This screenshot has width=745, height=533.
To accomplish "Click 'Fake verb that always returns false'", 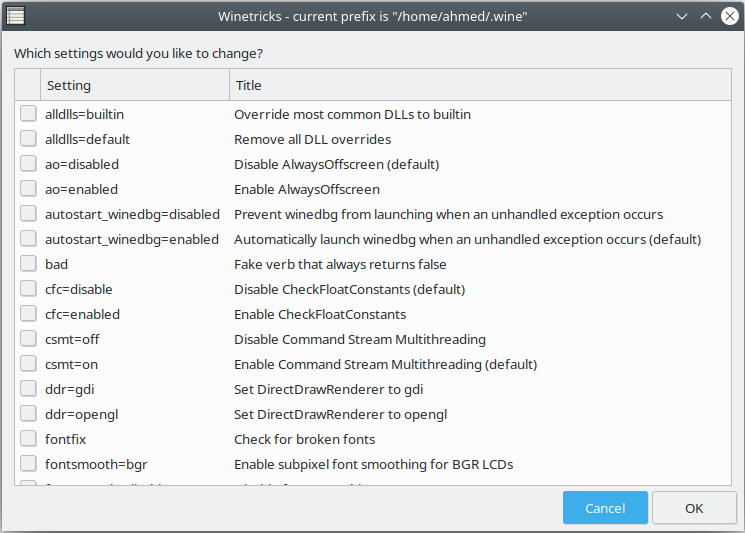I will coord(340,265).
